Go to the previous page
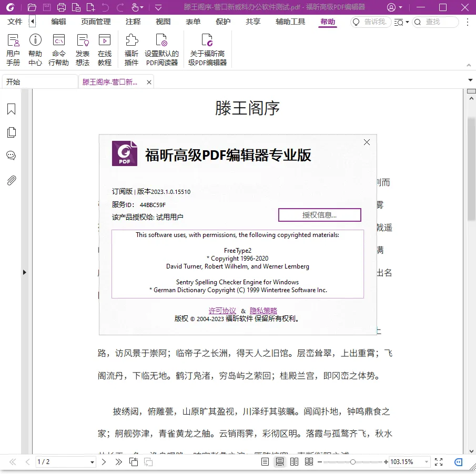The image size is (476, 474). coord(28,462)
